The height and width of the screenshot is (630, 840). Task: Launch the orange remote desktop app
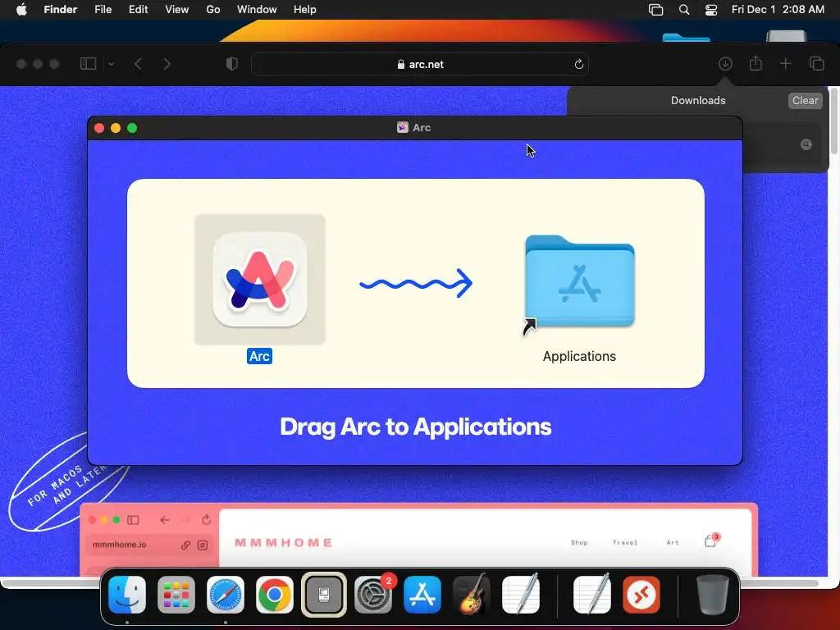(641, 595)
